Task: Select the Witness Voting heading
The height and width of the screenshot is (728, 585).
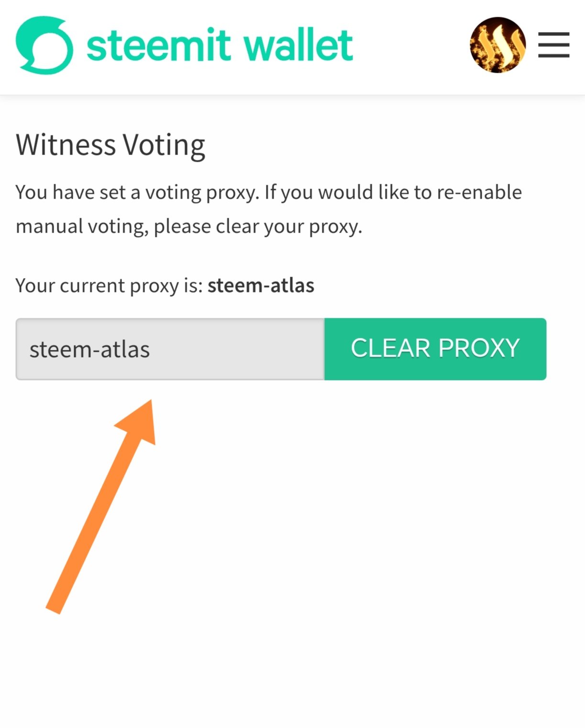Action: 110,145
